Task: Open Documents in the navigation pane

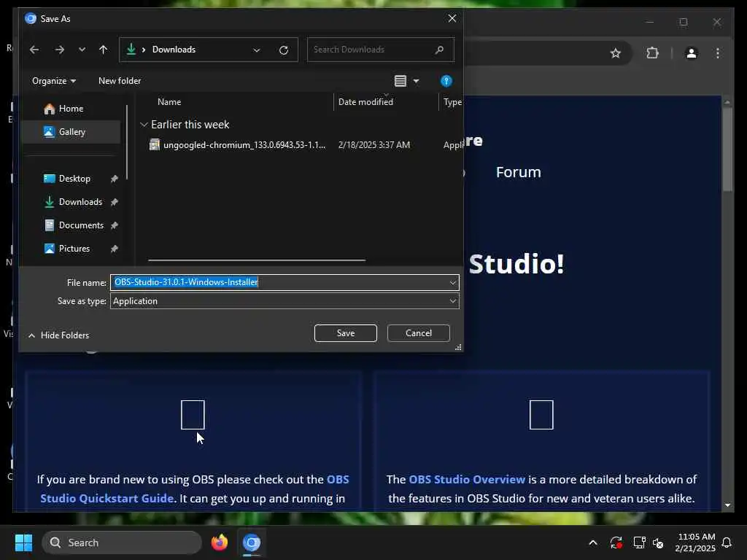Action: tap(81, 225)
